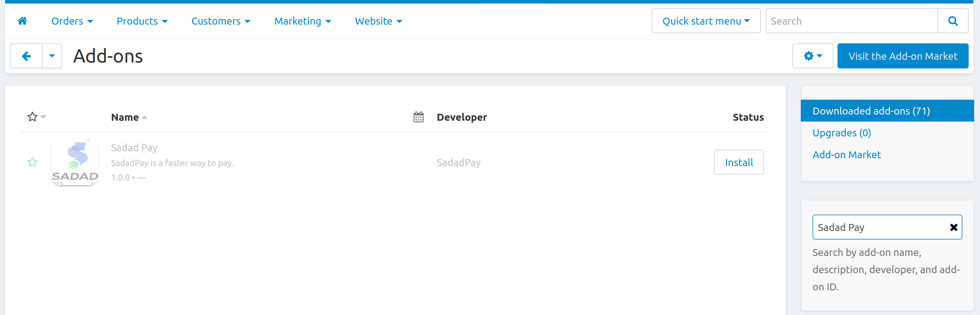Click the back arrow button
Viewport: 980px width, 315px height.
26,56
